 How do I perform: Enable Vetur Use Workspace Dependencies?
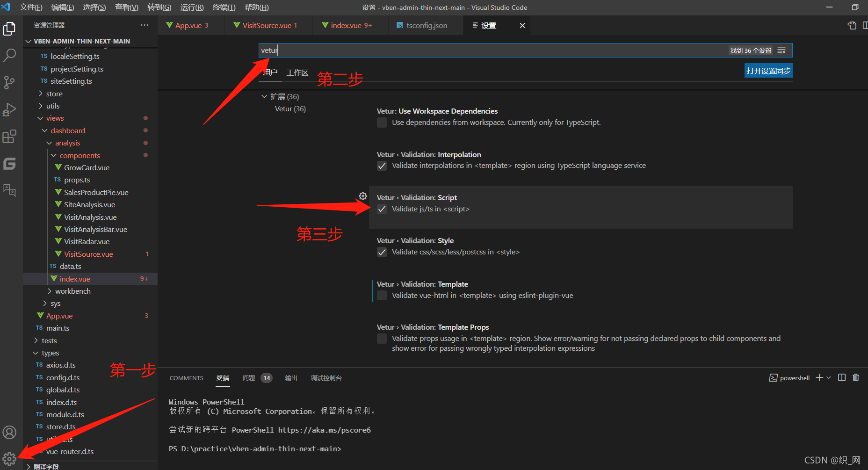pos(382,122)
